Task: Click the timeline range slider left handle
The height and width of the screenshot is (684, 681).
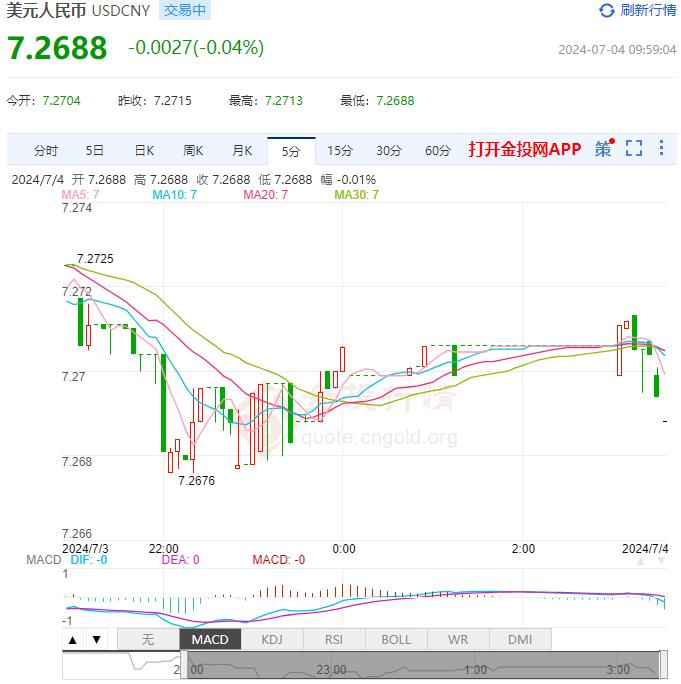Action: pyautogui.click(x=184, y=665)
